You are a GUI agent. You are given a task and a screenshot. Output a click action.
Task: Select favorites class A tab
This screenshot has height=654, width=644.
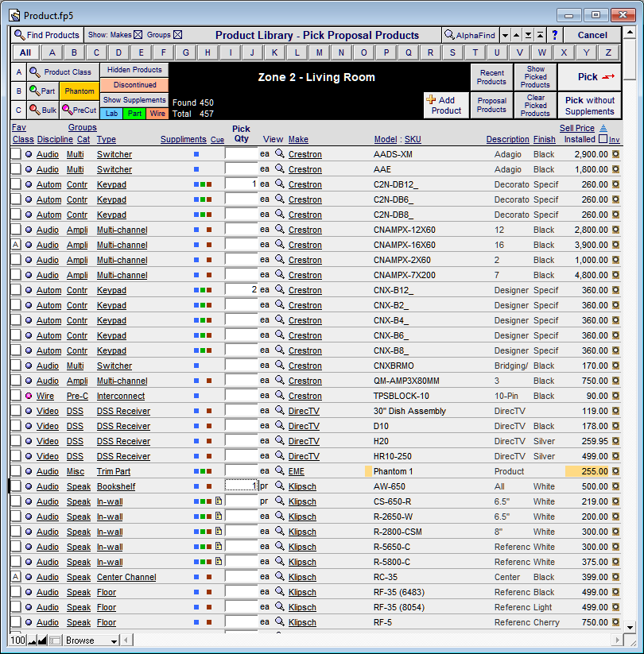18,72
